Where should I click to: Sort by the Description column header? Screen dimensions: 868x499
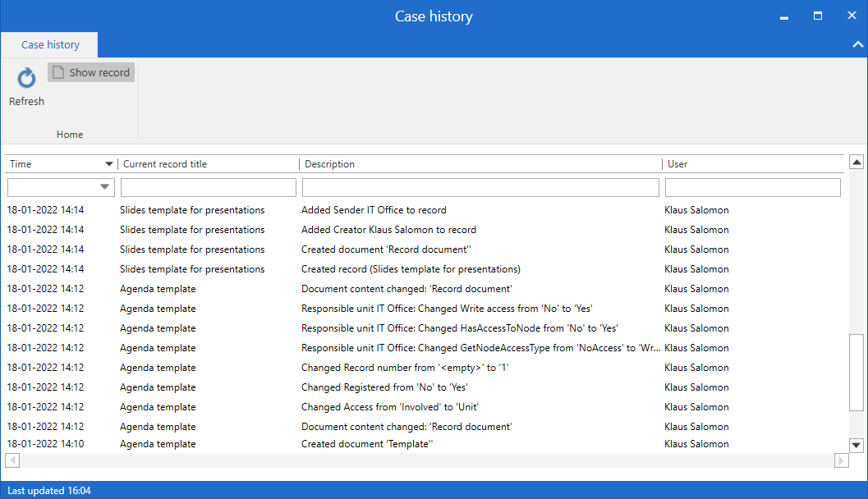coord(480,164)
